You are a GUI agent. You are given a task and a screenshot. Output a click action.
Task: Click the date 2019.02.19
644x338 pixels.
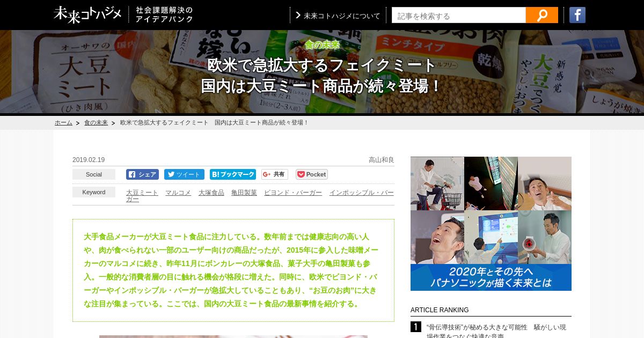pyautogui.click(x=89, y=160)
